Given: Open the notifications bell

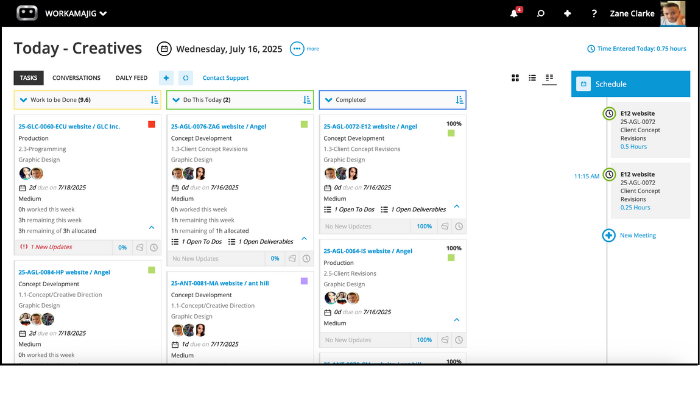Looking at the screenshot, I should pyautogui.click(x=514, y=13).
